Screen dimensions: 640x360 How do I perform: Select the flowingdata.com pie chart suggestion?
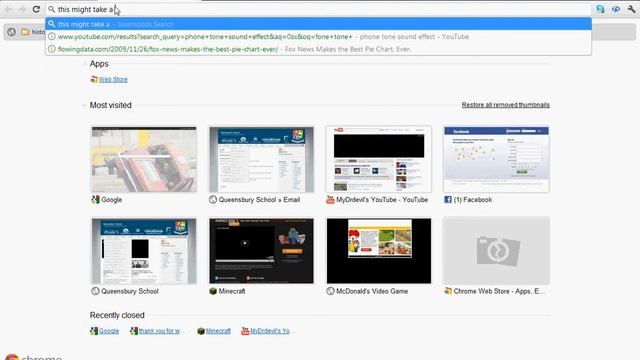click(x=318, y=49)
